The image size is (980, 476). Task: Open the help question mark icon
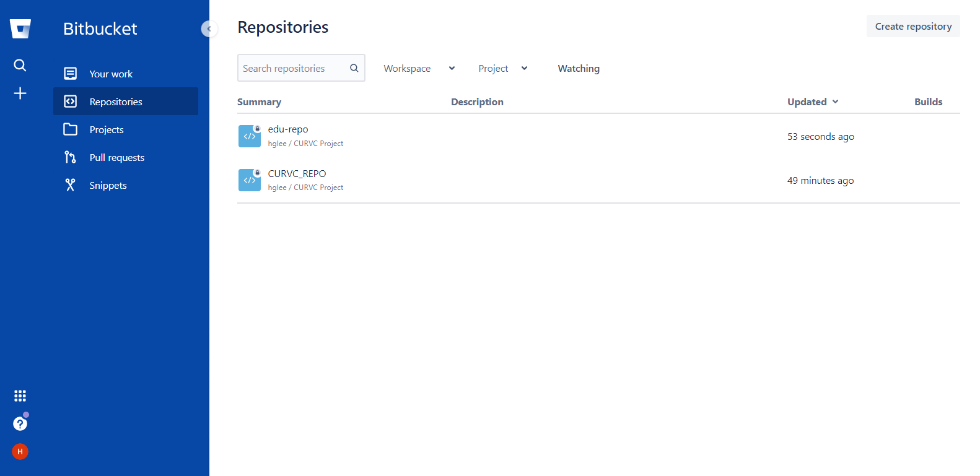tap(20, 423)
